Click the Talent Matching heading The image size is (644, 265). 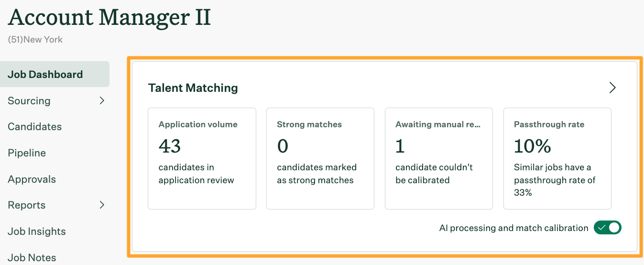coord(193,88)
